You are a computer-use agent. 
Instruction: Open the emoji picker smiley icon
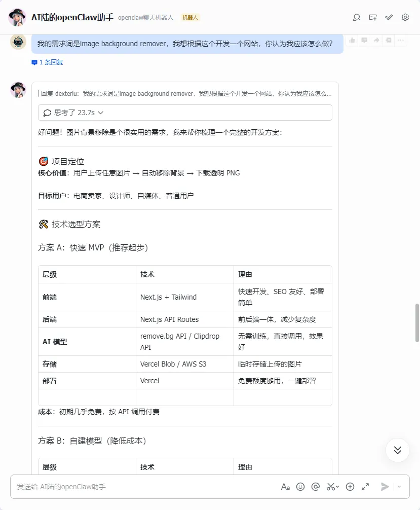pos(300,487)
